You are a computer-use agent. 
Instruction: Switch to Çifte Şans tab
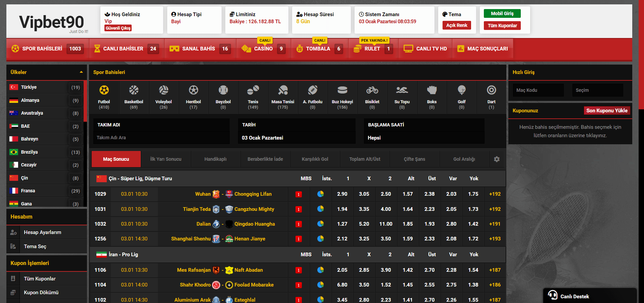point(414,159)
